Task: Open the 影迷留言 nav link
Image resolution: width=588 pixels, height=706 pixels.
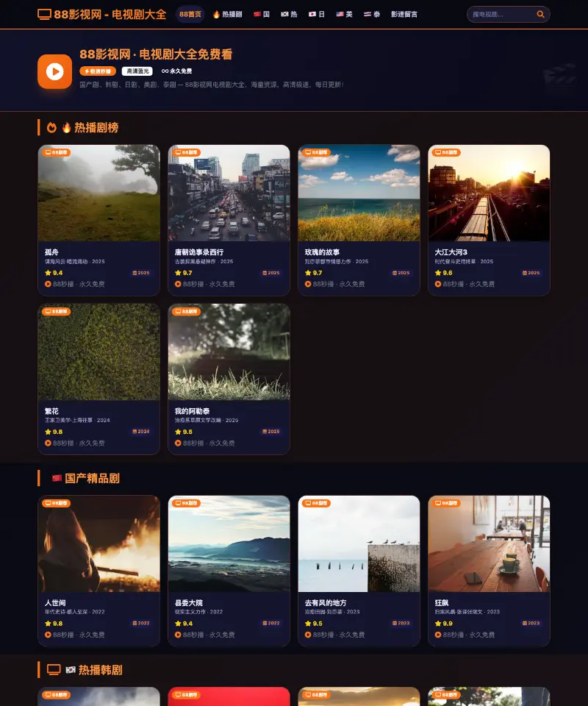Action: pyautogui.click(x=404, y=15)
